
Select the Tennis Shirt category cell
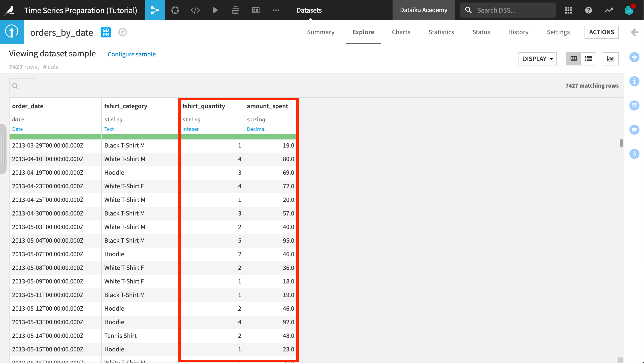[140, 336]
